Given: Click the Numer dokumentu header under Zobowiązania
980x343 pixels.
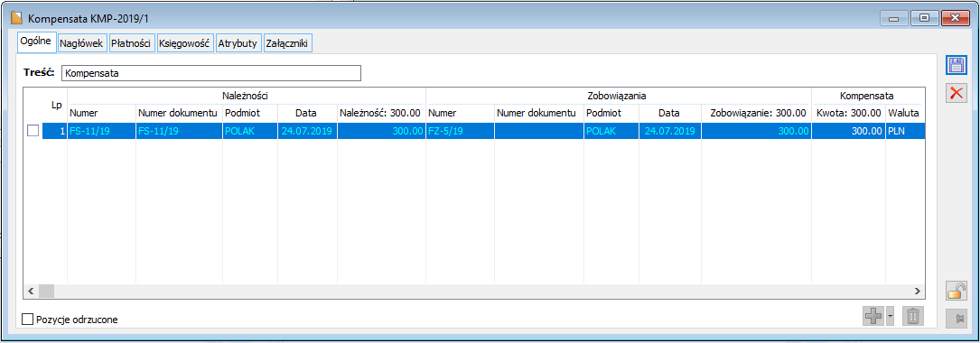Looking at the screenshot, I should pyautogui.click(x=538, y=113).
